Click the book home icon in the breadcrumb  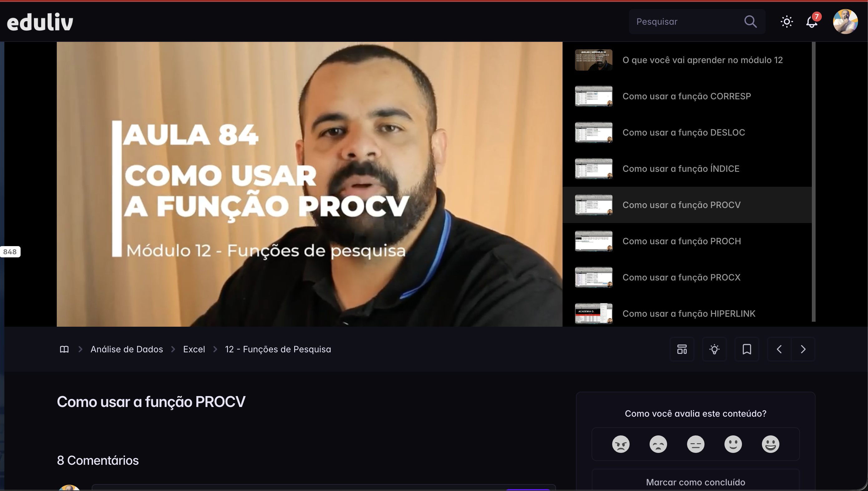point(64,349)
